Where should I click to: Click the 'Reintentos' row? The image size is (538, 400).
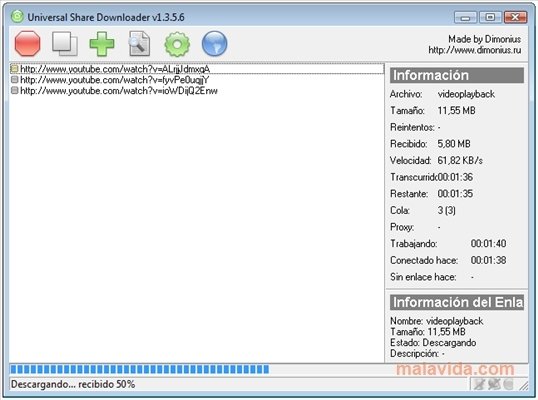pyautogui.click(x=415, y=127)
